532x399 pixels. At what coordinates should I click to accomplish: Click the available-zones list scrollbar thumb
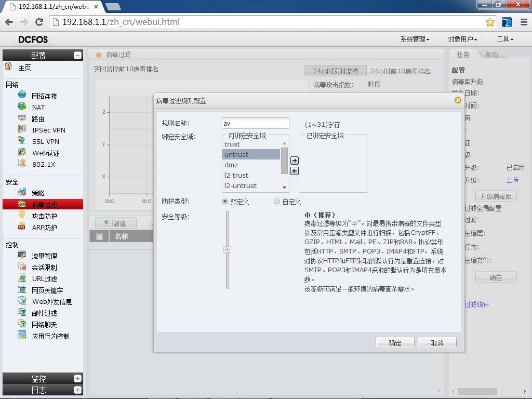tap(284, 161)
